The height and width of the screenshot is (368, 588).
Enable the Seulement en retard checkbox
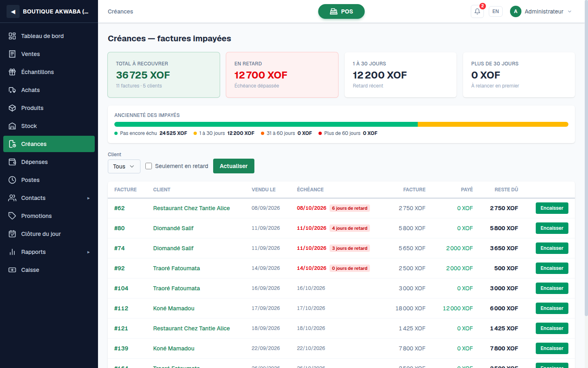click(x=149, y=166)
